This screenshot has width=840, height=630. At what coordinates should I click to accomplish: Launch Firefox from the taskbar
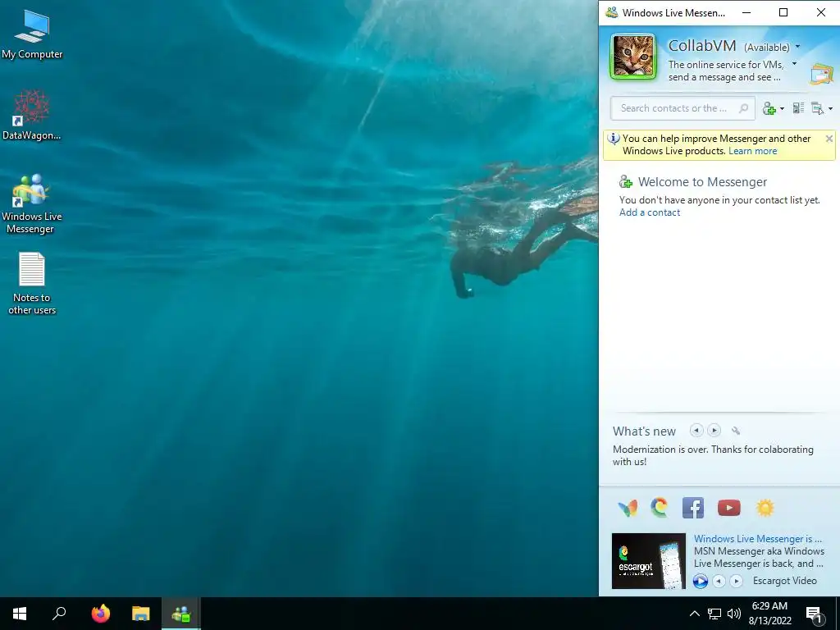pyautogui.click(x=100, y=614)
